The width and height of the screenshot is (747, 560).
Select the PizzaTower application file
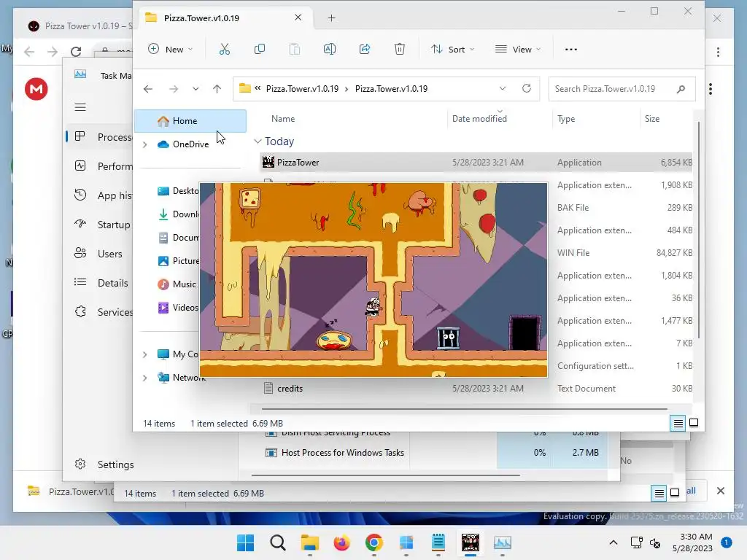pos(476,163)
